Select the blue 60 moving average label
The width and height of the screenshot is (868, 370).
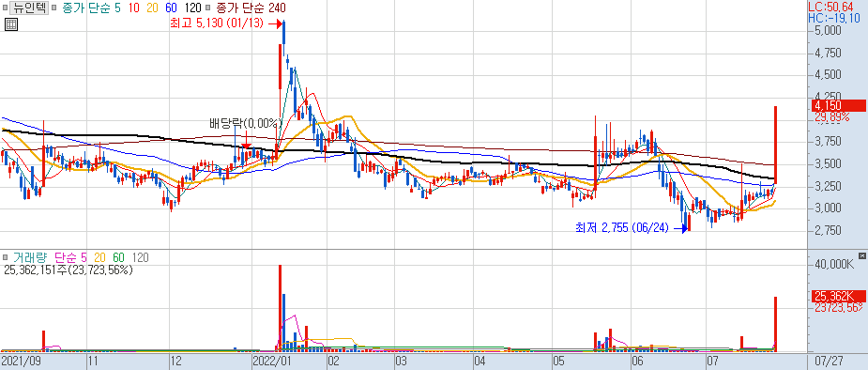pyautogui.click(x=171, y=8)
